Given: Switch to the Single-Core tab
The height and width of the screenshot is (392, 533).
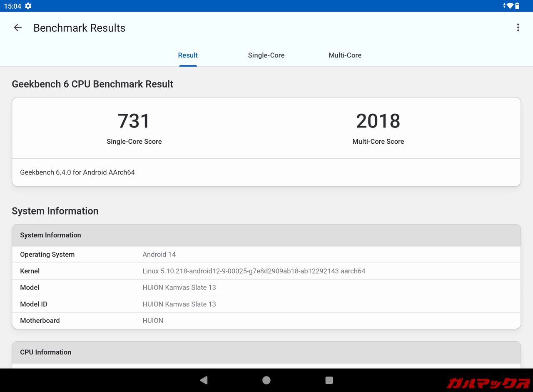Looking at the screenshot, I should coord(266,55).
